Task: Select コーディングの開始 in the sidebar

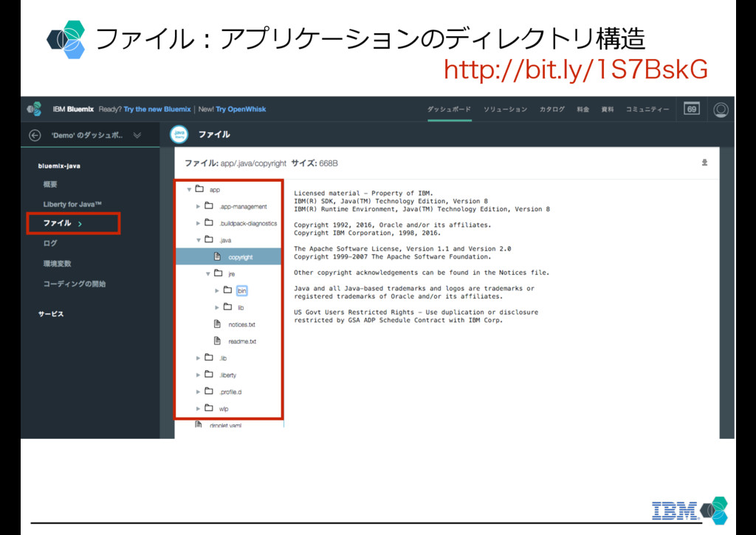Action: 75,284
